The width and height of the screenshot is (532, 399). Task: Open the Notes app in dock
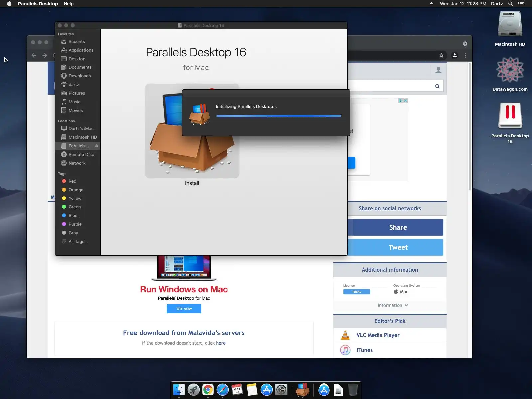pyautogui.click(x=252, y=390)
